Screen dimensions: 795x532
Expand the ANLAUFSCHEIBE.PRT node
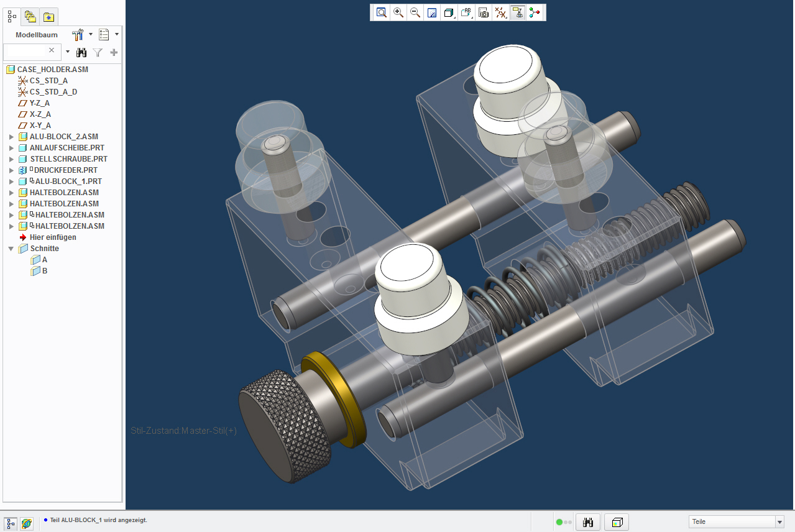11,148
